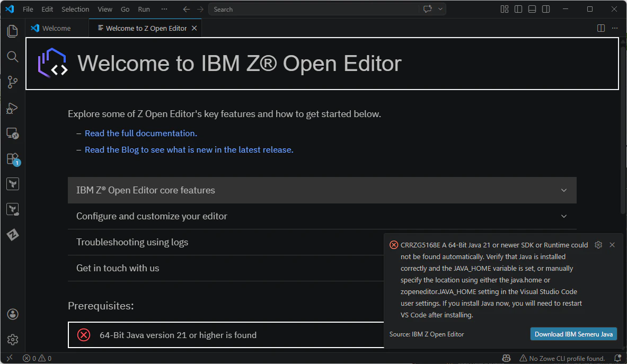
Task: Open the File menu
Action: coord(28,9)
